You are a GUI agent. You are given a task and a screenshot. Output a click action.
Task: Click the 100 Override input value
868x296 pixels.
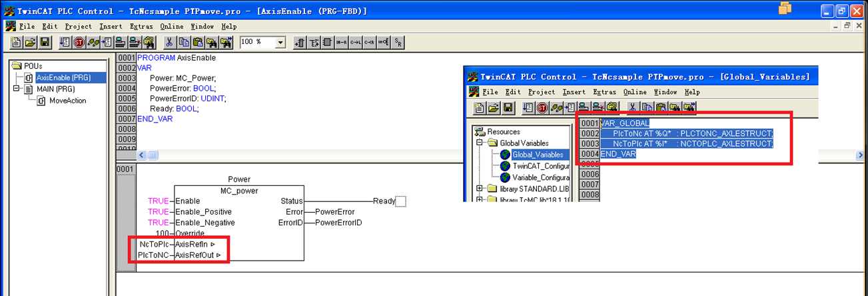[162, 233]
